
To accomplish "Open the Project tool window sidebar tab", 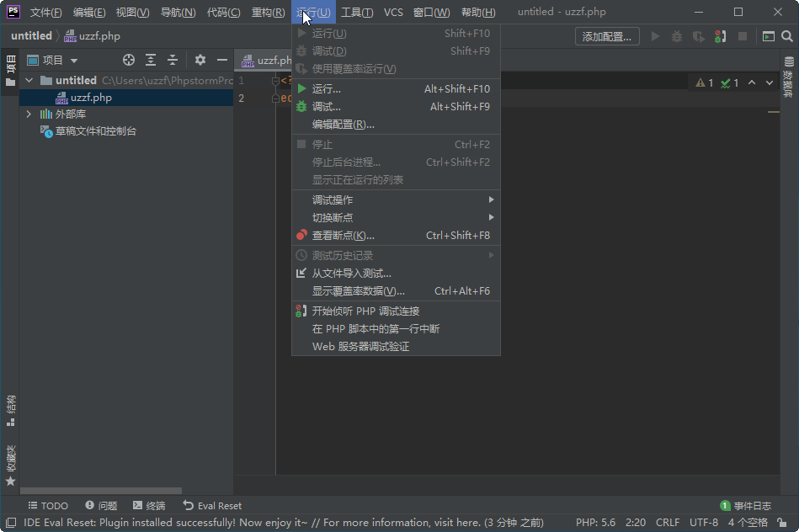I will pyautogui.click(x=10, y=71).
